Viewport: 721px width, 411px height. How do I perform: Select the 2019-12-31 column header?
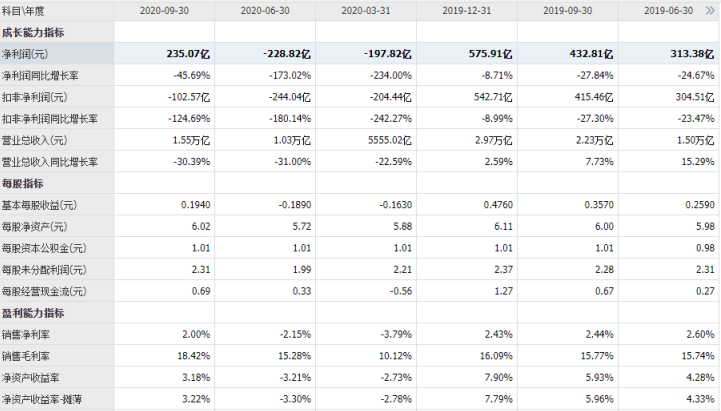466,10
